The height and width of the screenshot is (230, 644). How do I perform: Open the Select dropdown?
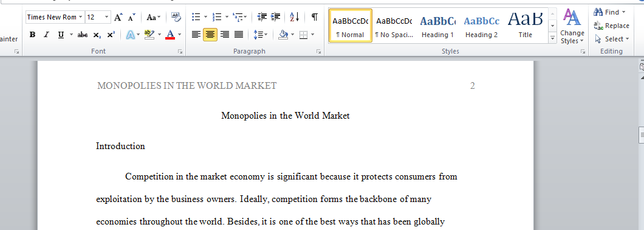pos(612,39)
